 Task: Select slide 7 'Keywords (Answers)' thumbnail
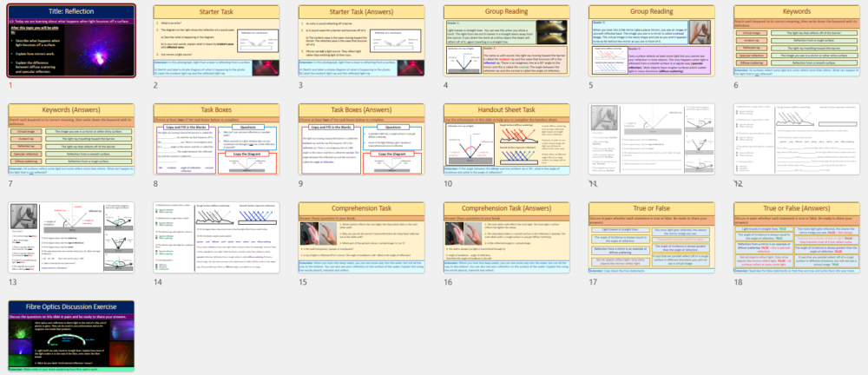(71, 139)
